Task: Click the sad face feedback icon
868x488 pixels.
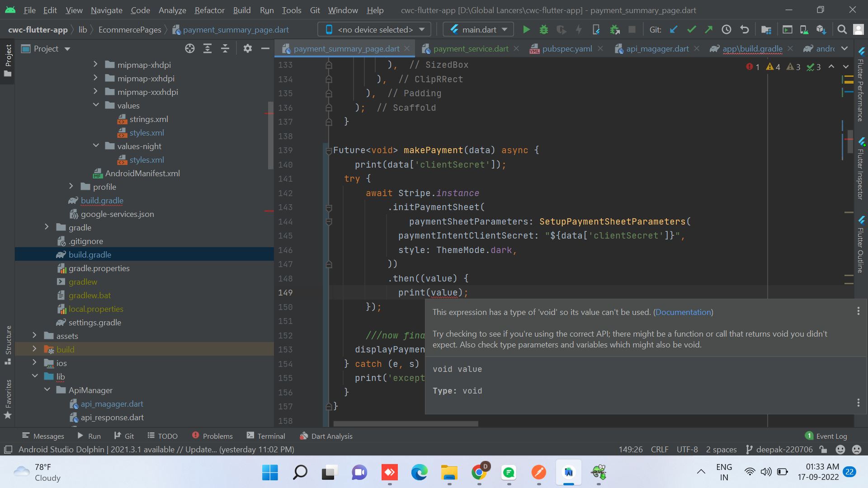Action: pyautogui.click(x=857, y=450)
